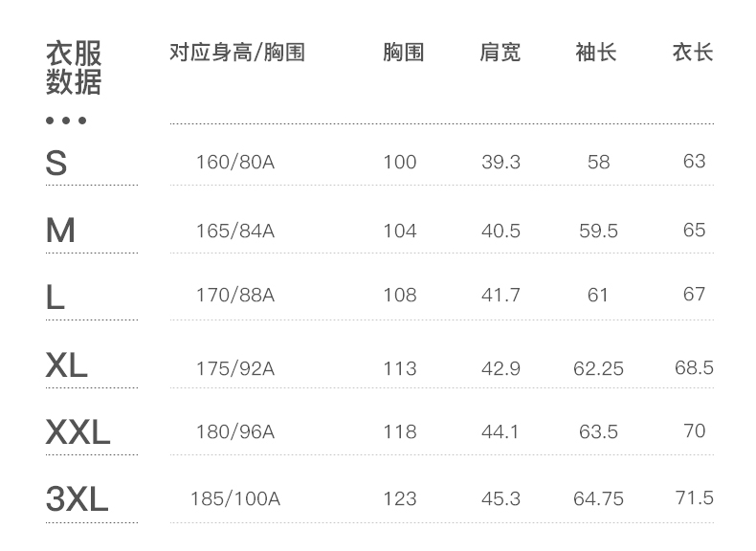Select the XL size row label
The width and height of the screenshot is (756, 551).
(x=66, y=364)
